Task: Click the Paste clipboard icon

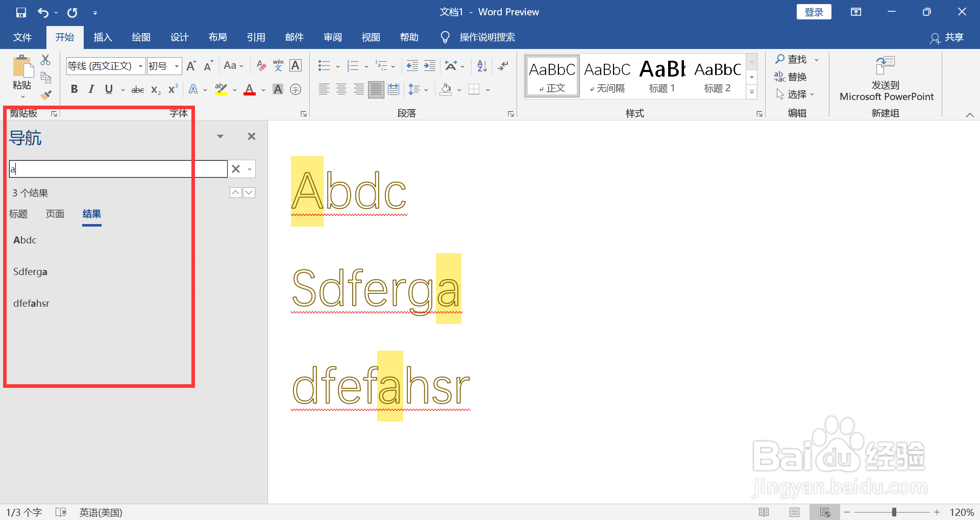Action: (22, 66)
